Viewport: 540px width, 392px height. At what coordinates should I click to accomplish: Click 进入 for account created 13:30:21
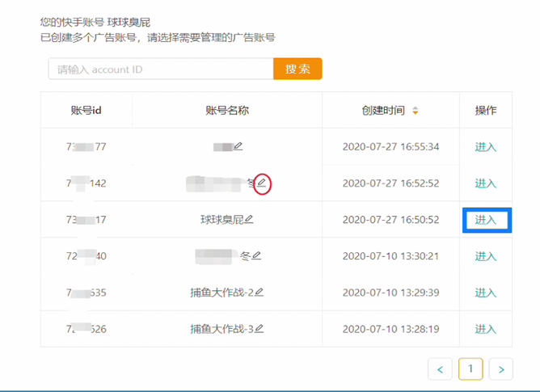486,256
